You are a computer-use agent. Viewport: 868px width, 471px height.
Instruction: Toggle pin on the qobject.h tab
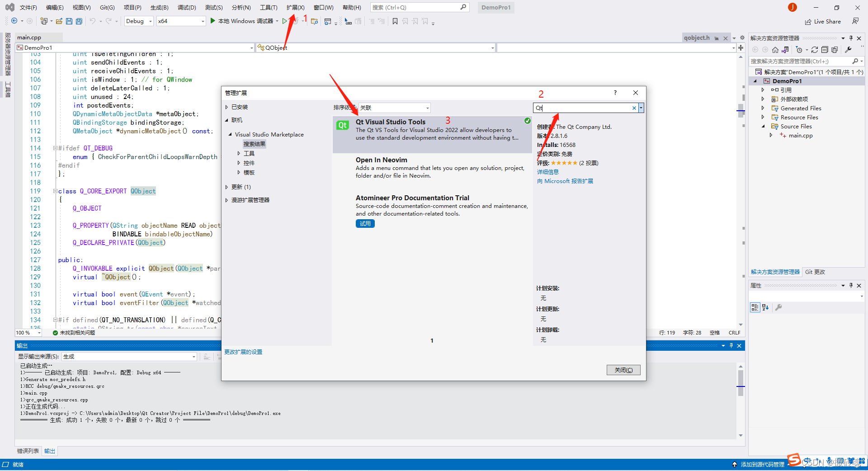(x=717, y=38)
